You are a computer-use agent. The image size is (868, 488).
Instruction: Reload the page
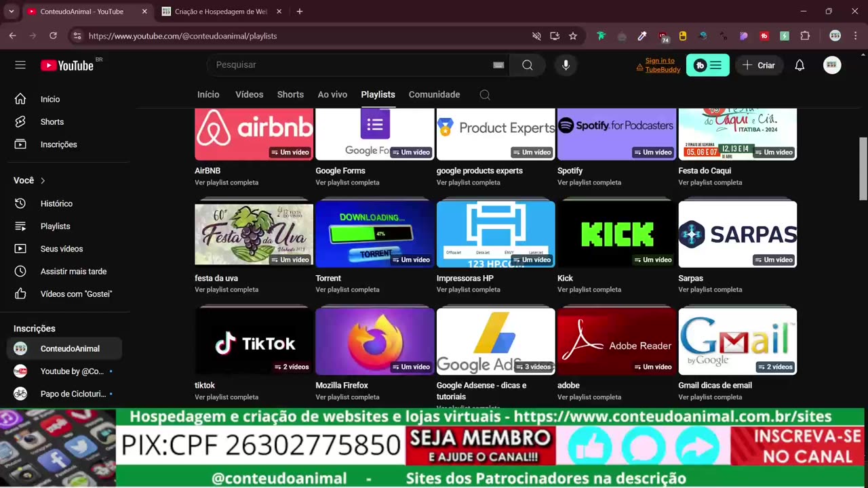click(53, 36)
